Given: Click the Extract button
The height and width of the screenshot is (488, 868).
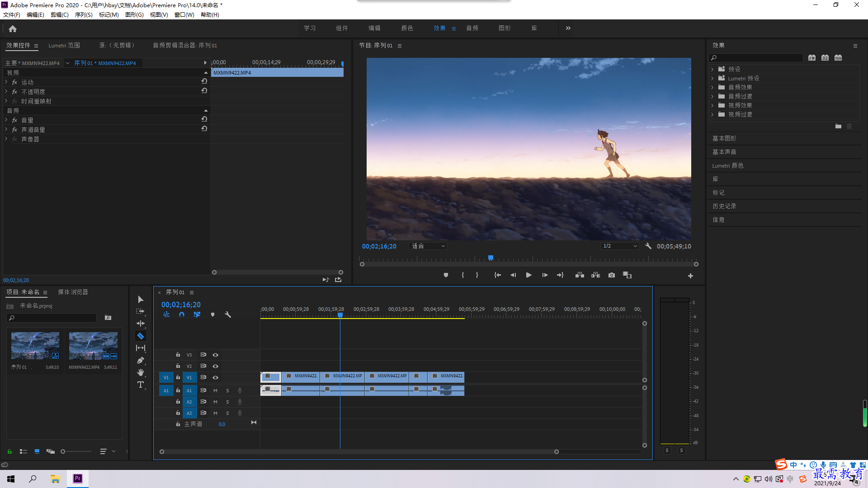Looking at the screenshot, I should click(595, 275).
